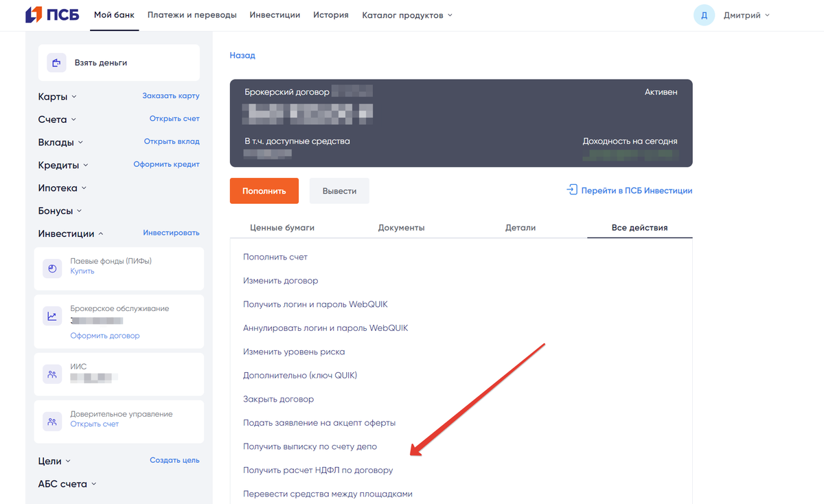Click the orange Пополнить button

click(x=264, y=191)
